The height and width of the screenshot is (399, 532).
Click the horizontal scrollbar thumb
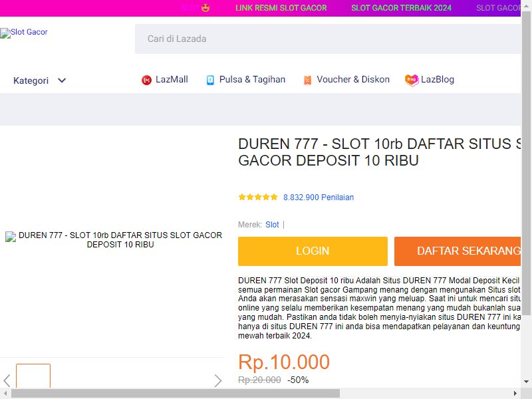[x=176, y=393]
